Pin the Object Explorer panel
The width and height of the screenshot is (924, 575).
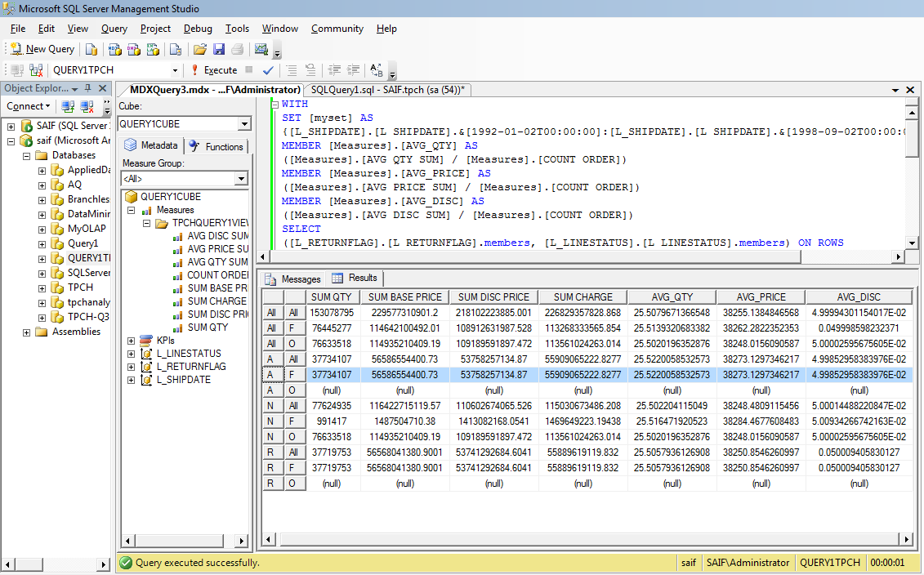pyautogui.click(x=89, y=88)
